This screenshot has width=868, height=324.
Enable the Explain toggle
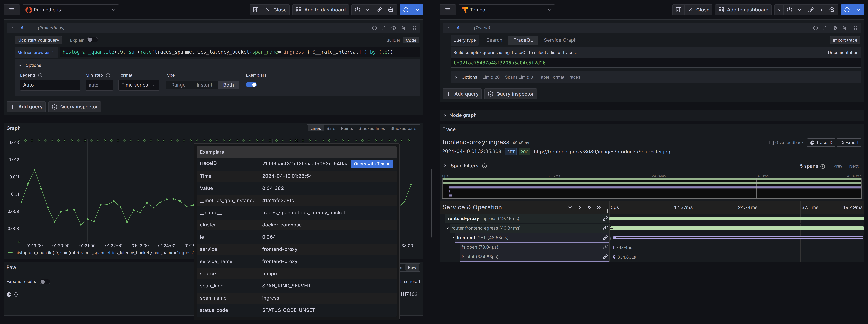tap(92, 40)
